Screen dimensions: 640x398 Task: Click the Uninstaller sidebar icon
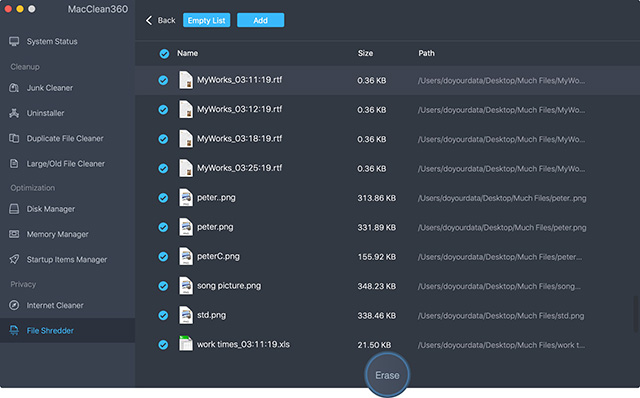tap(14, 113)
